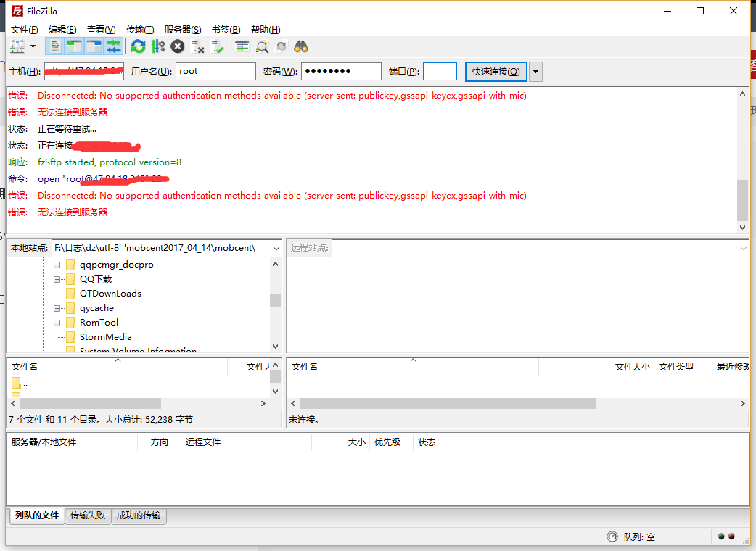
Task: Click remote file list horizontal scrollbar
Action: pos(448,403)
